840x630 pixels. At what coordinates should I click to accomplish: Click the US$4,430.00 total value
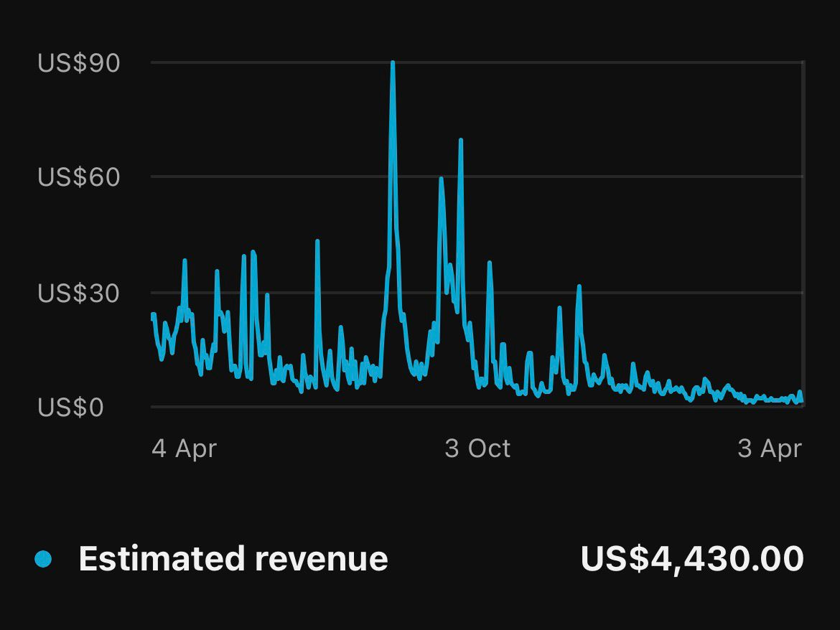(x=691, y=558)
